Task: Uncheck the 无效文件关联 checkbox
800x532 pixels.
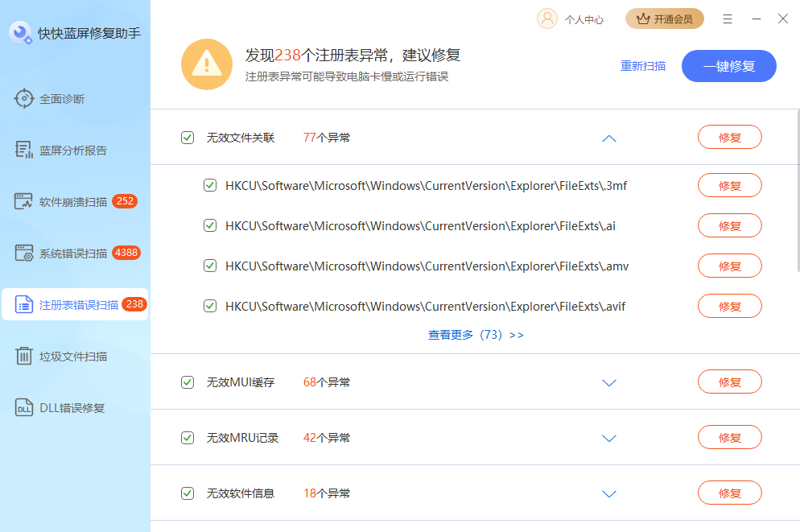Action: click(x=188, y=137)
